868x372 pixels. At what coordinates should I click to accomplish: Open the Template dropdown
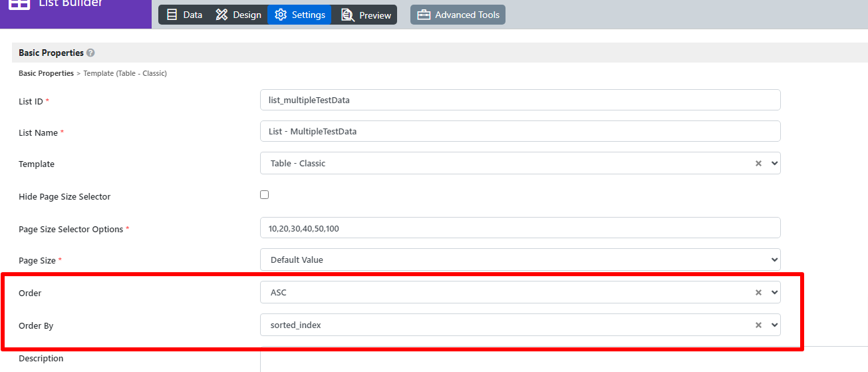click(520, 163)
